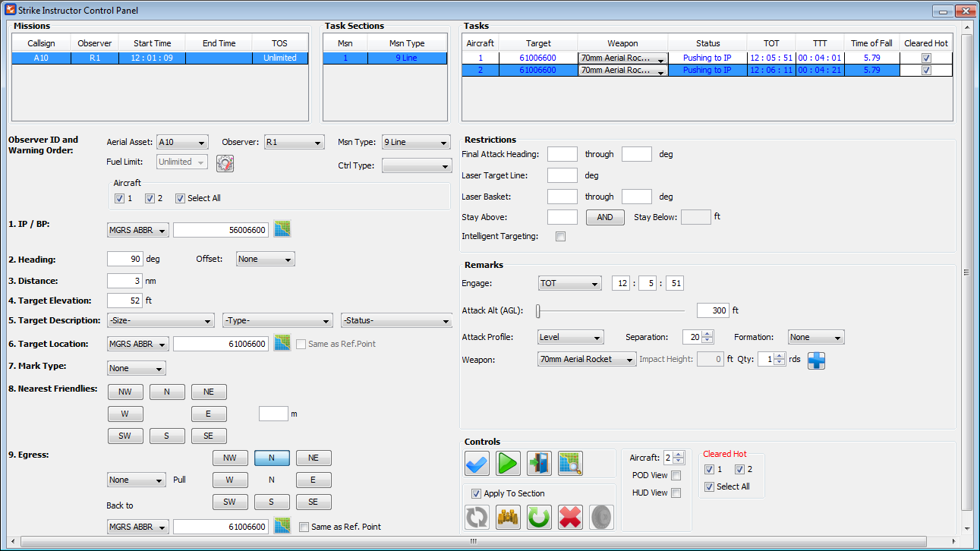Image resolution: width=980 pixels, height=551 pixels.
Task: Select NE egress direction button
Action: pos(314,458)
